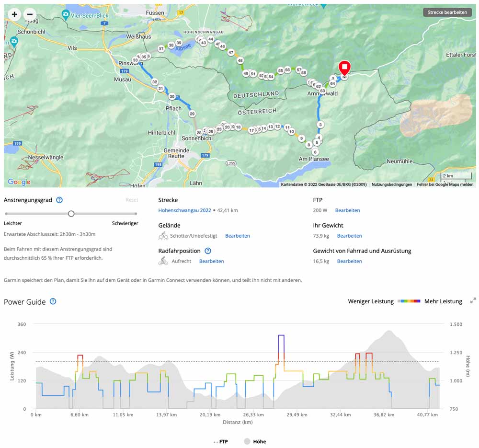479x448 pixels.
Task: Open help icon next to Power Guide
Action: coord(53,301)
